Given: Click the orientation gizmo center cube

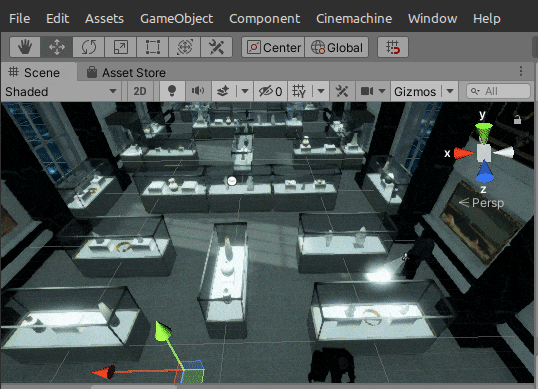Looking at the screenshot, I should click(x=484, y=153).
